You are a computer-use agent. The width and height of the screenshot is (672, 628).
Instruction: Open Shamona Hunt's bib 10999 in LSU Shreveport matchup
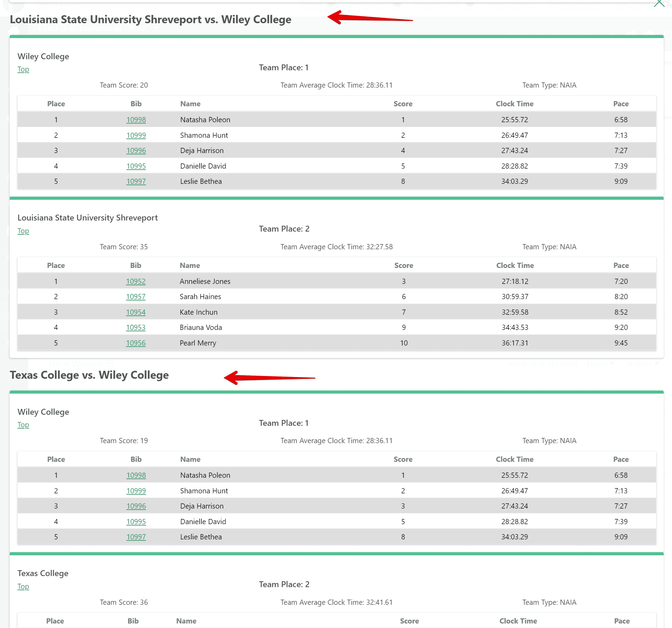coord(136,135)
